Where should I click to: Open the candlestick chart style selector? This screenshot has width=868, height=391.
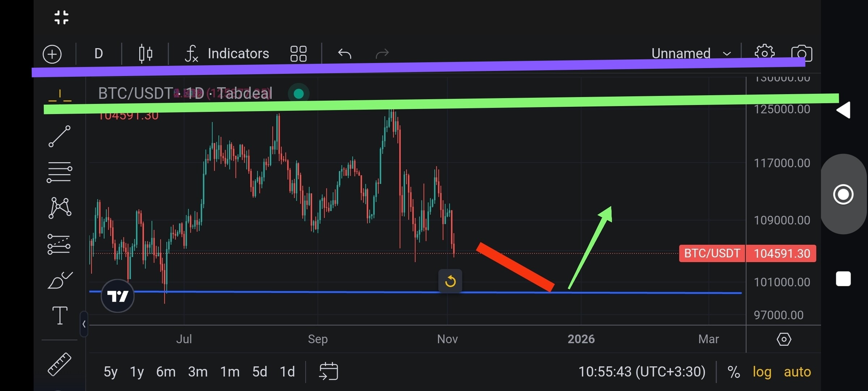(x=145, y=54)
